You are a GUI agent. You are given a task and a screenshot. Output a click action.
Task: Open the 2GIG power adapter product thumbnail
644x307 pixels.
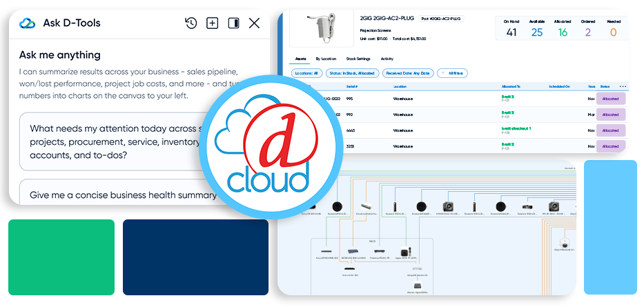322,28
